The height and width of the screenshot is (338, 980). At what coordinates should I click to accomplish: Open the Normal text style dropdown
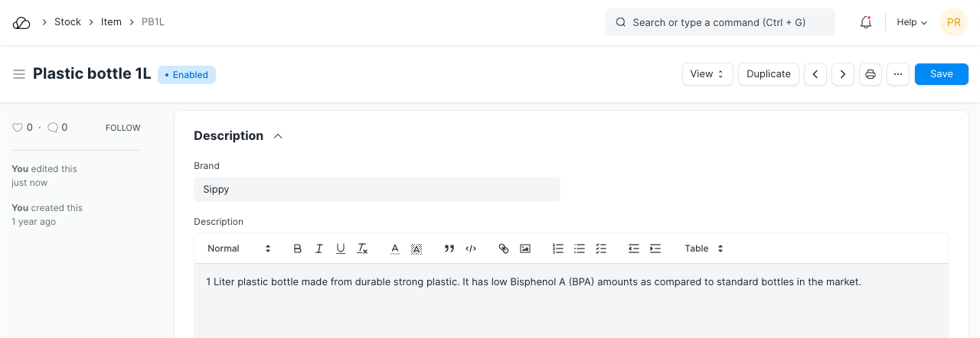[239, 249]
